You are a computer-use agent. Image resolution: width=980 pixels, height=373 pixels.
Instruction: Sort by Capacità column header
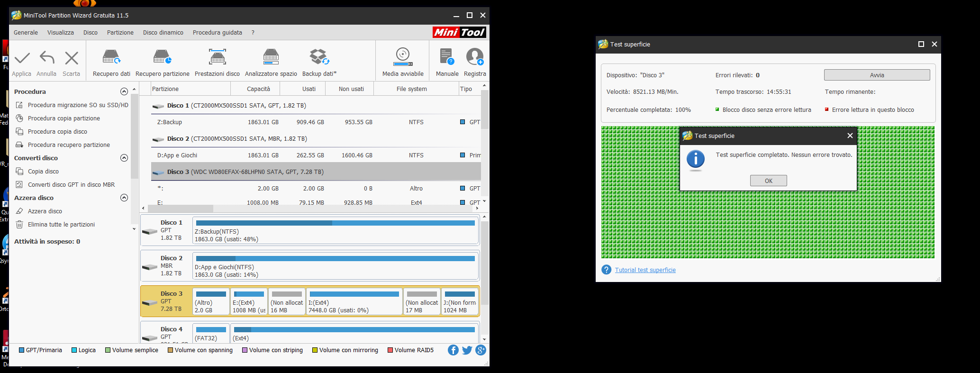(x=258, y=89)
